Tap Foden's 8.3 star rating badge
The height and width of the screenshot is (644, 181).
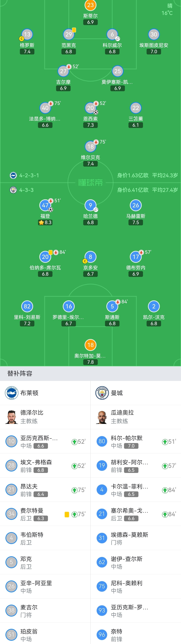tap(45, 222)
